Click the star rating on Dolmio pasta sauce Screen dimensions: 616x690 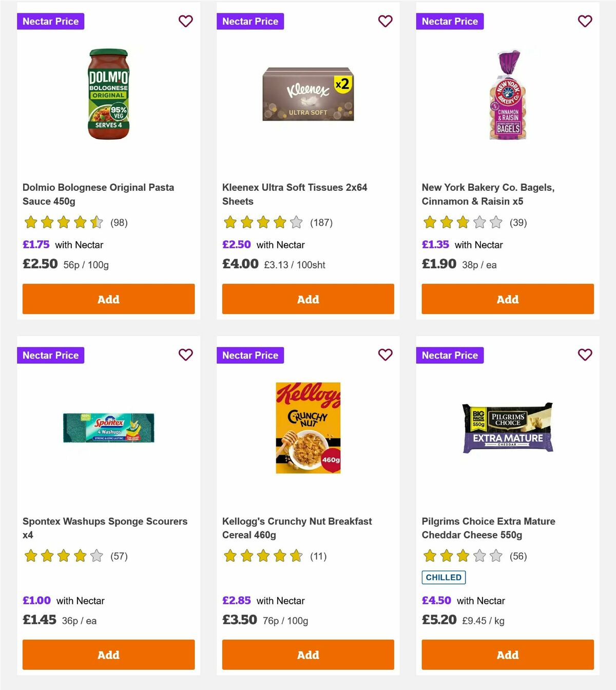pyautogui.click(x=63, y=222)
